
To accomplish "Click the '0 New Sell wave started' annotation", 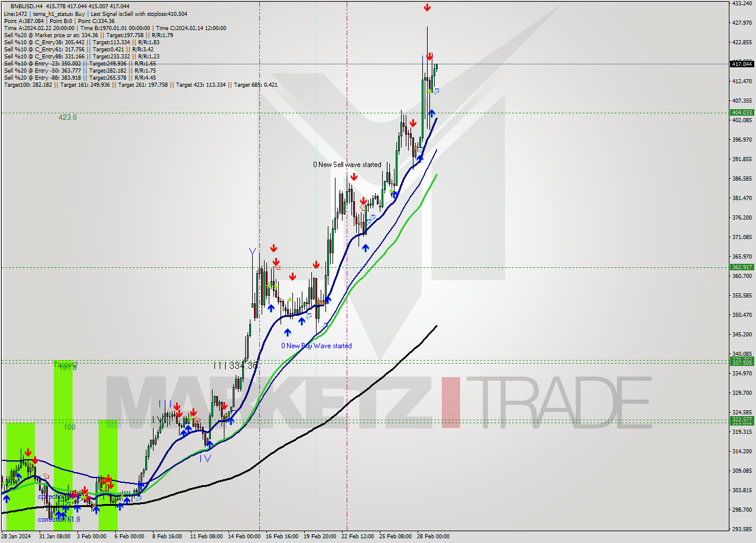I will (347, 165).
